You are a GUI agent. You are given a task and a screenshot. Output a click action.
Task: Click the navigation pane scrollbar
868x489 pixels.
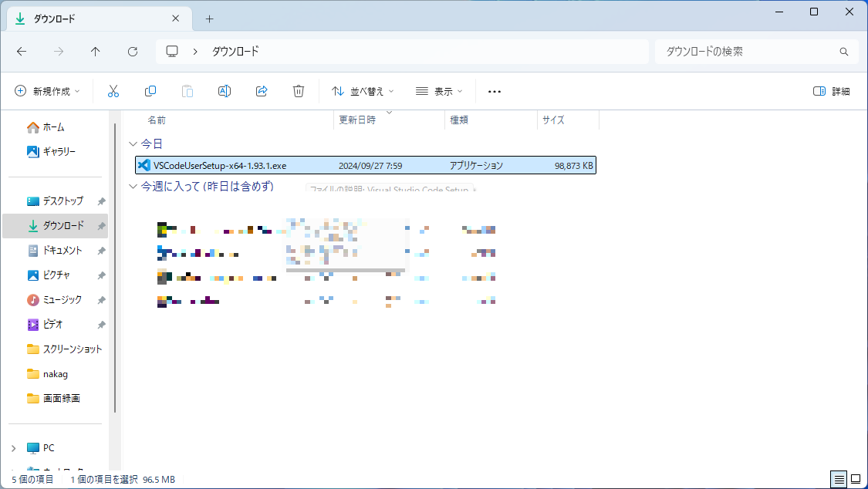click(x=115, y=268)
